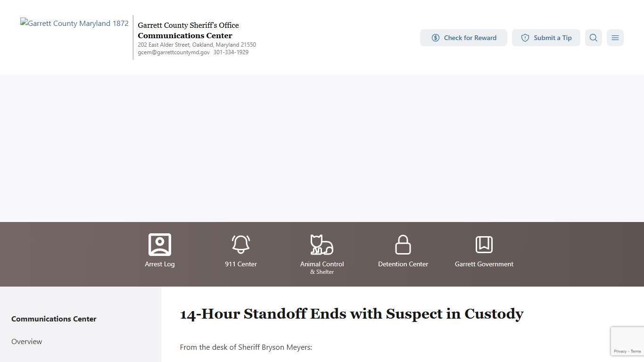
Task: Select the Detention Center padlock icon
Action: click(x=403, y=245)
